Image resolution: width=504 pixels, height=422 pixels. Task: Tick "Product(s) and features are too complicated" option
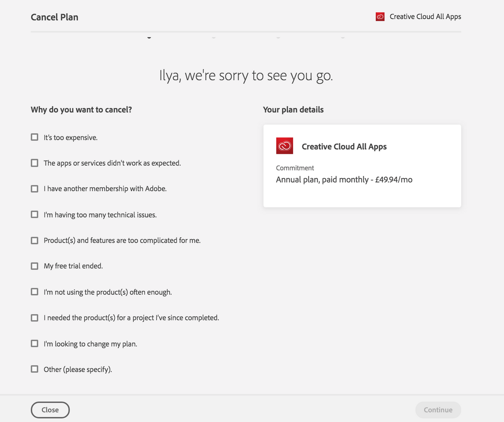[34, 241]
